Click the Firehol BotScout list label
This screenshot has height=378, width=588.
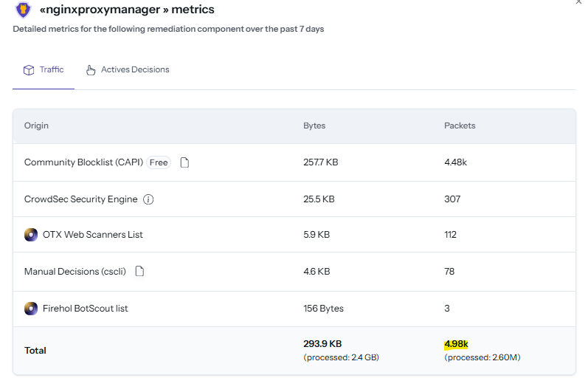click(x=86, y=309)
